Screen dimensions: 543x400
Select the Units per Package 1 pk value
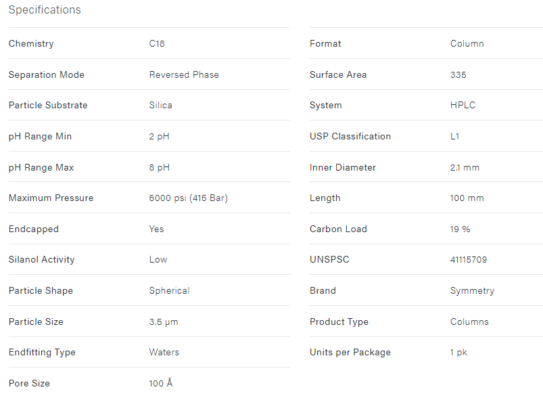(x=459, y=352)
